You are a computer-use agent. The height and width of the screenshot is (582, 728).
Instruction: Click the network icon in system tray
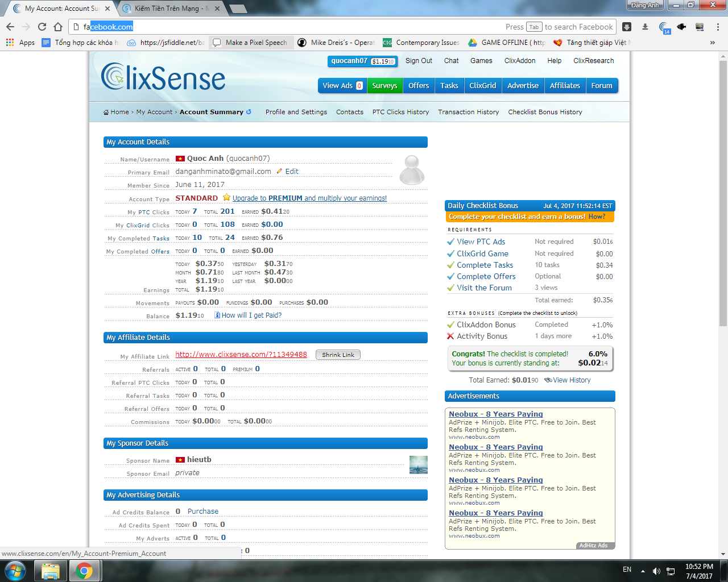[671, 571]
